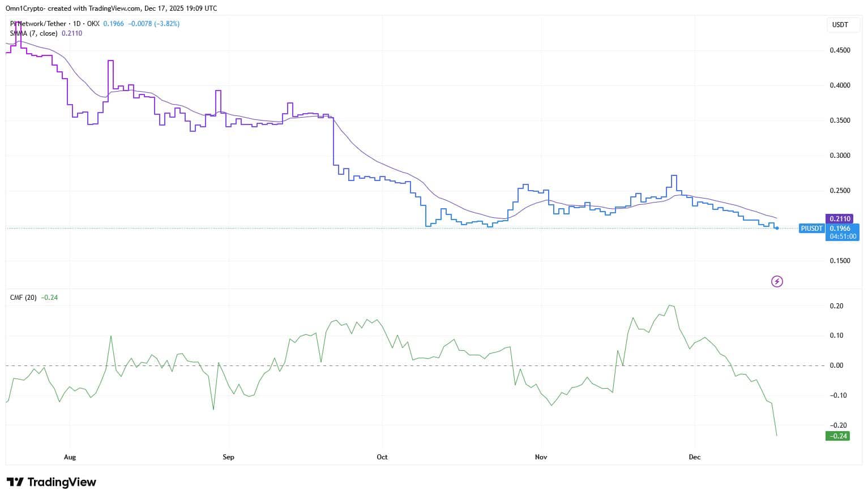The image size is (868, 499).
Task: Click the TradingView logo icon
Action: (15, 482)
